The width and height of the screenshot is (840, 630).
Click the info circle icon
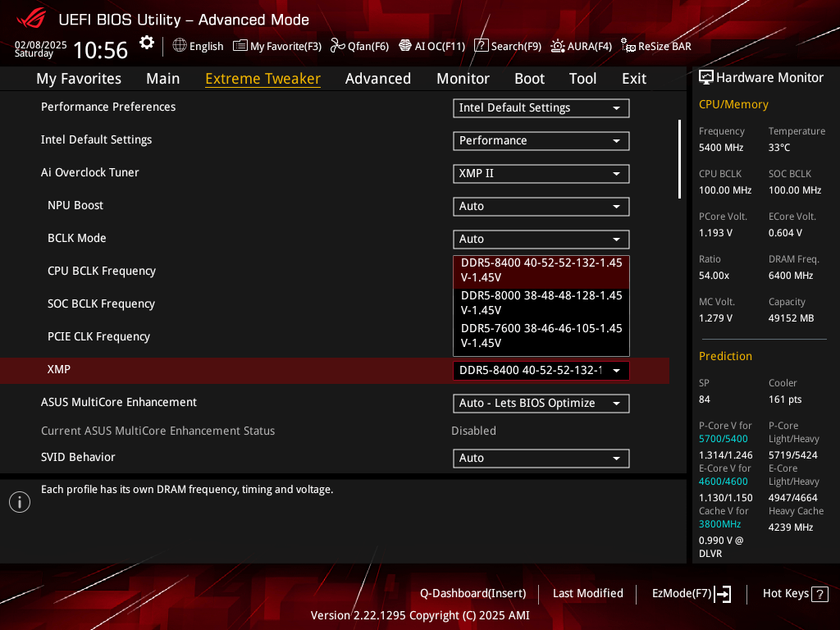point(20,502)
